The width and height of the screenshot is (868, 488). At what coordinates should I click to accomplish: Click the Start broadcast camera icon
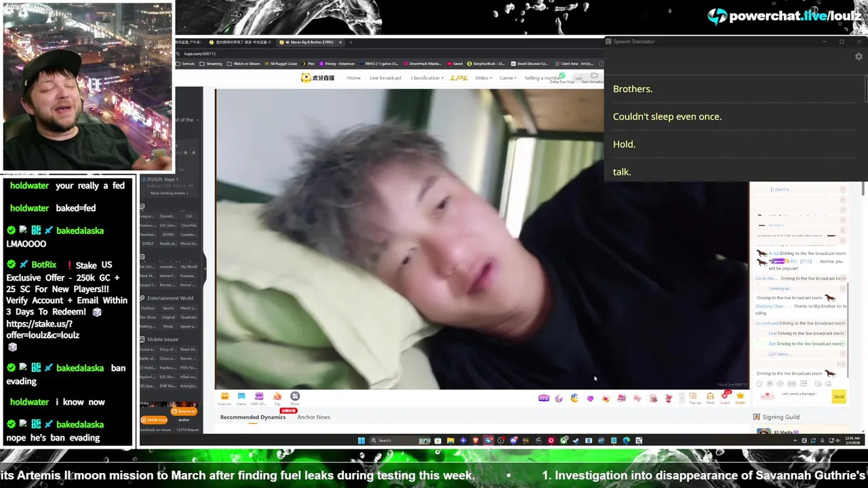(x=594, y=75)
